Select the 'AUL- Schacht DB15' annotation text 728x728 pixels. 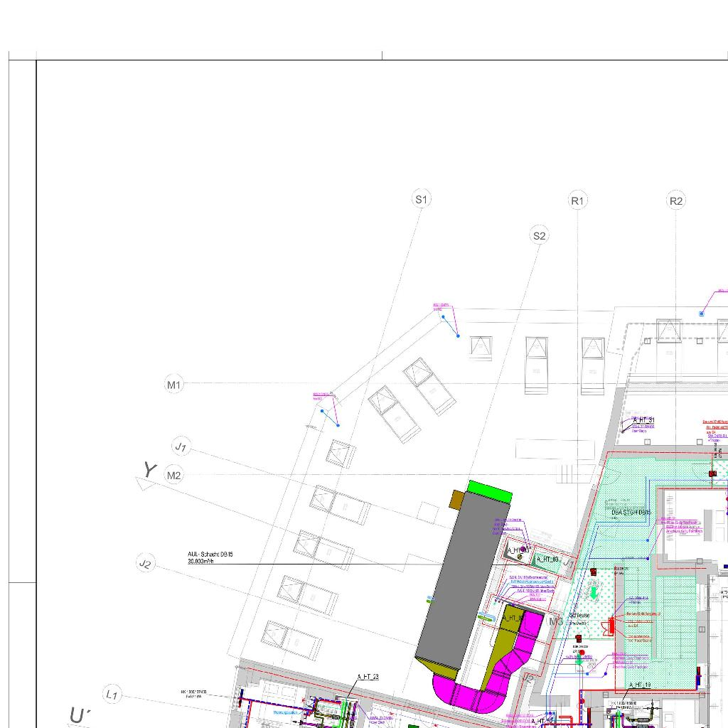(210, 555)
